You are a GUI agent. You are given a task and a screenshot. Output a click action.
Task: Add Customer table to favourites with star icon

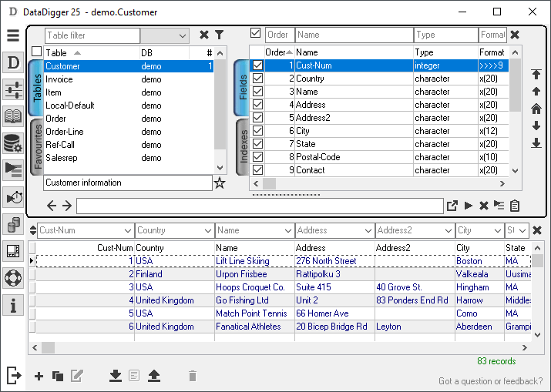[x=220, y=183]
